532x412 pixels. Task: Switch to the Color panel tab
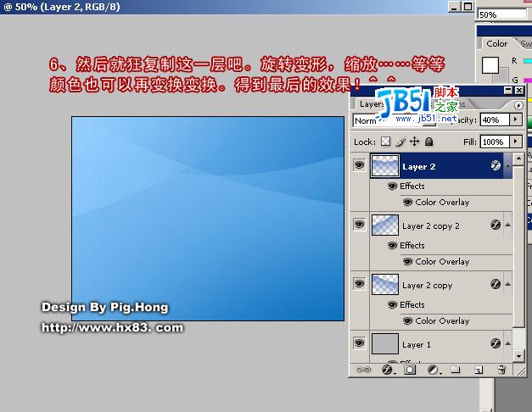(496, 44)
